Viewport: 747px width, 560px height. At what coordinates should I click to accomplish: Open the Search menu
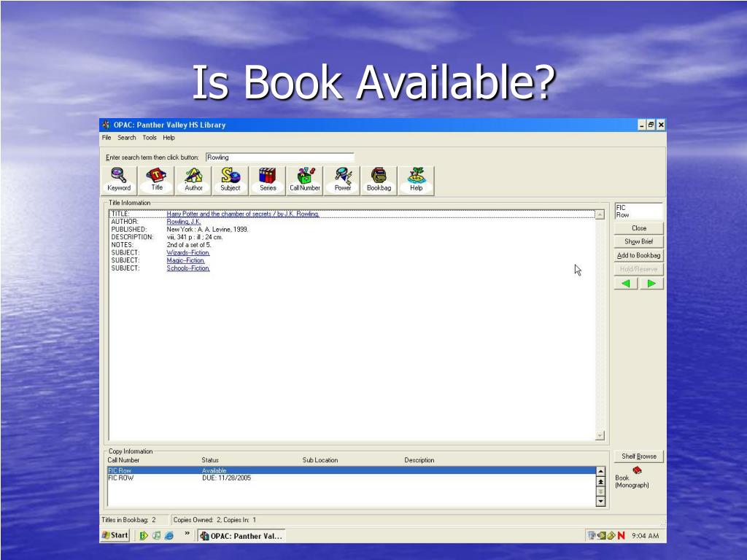click(x=127, y=138)
